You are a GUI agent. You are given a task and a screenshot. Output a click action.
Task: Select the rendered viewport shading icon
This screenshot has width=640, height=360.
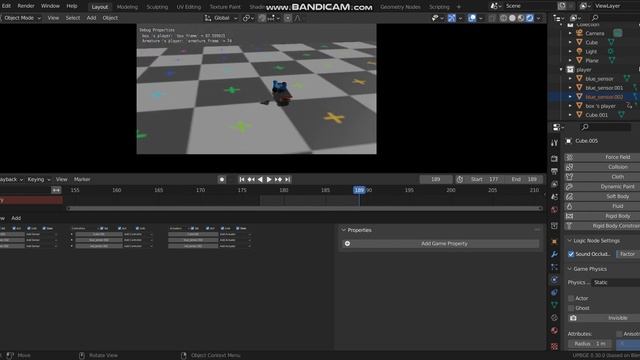pyautogui.click(x=530, y=18)
